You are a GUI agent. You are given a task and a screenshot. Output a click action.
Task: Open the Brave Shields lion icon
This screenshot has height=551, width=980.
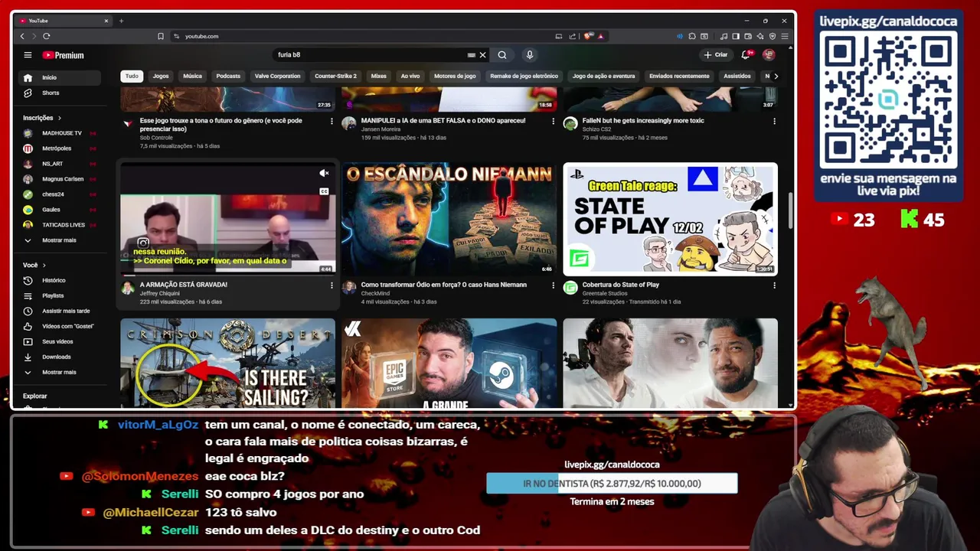587,36
